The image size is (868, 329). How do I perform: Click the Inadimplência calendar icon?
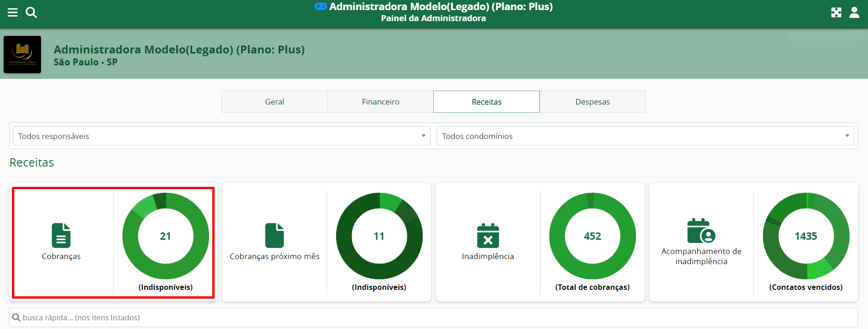(x=488, y=236)
